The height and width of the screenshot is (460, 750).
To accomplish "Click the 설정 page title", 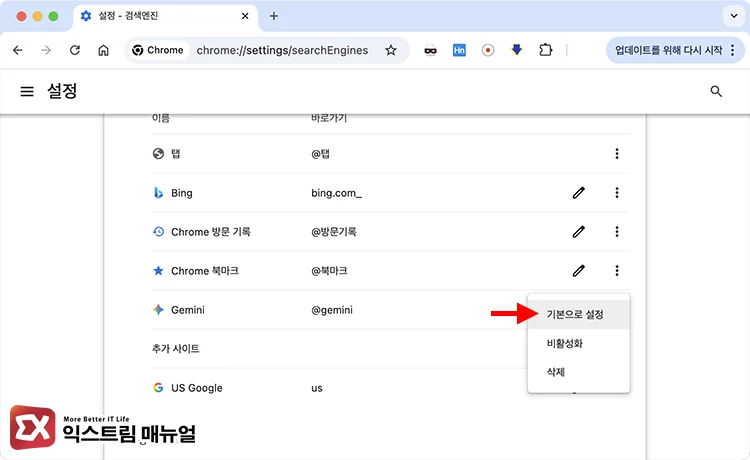I will (x=62, y=91).
